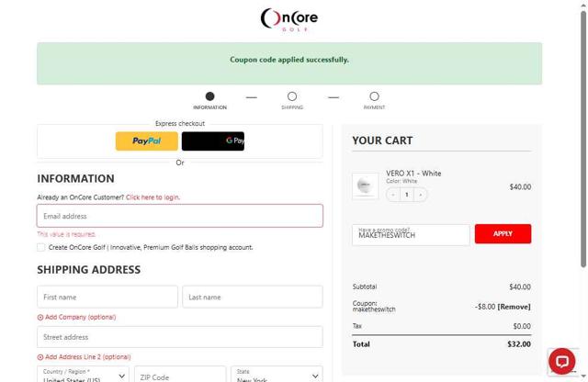
Task: Tick Create OnCore Golf account checkbox
Action: [x=40, y=247]
